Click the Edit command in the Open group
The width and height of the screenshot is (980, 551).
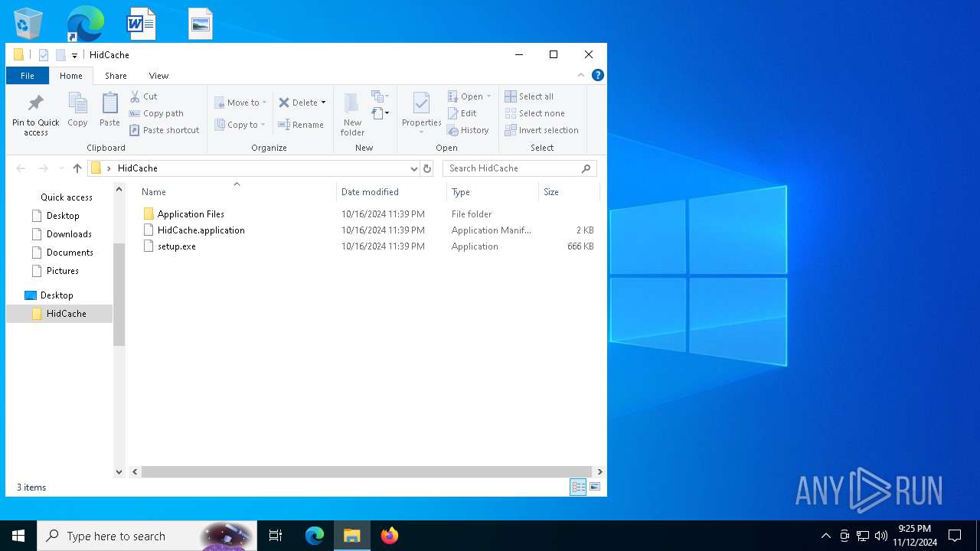(x=462, y=113)
